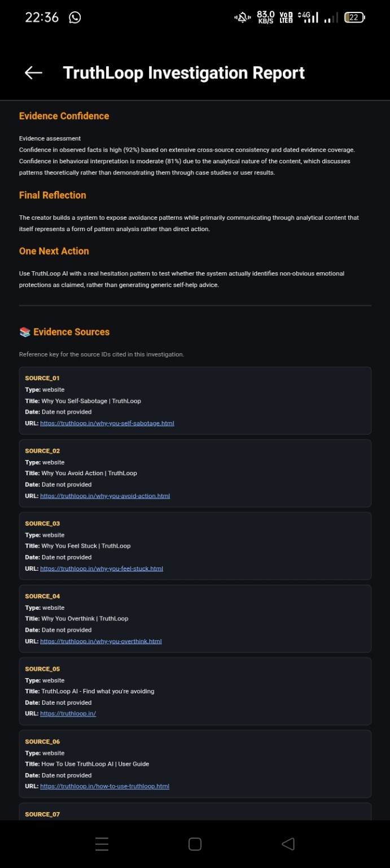This screenshot has height=868, width=390.
Task: Tap the back arrow in the report header
Action: (33, 72)
